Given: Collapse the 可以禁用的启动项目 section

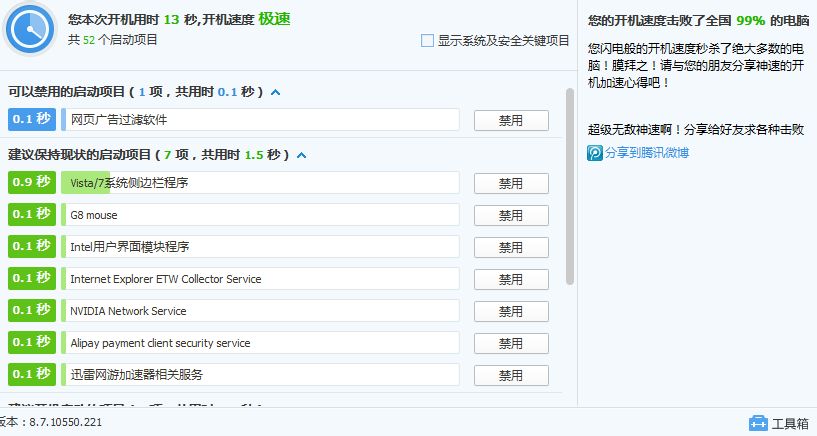Looking at the screenshot, I should 276,92.
